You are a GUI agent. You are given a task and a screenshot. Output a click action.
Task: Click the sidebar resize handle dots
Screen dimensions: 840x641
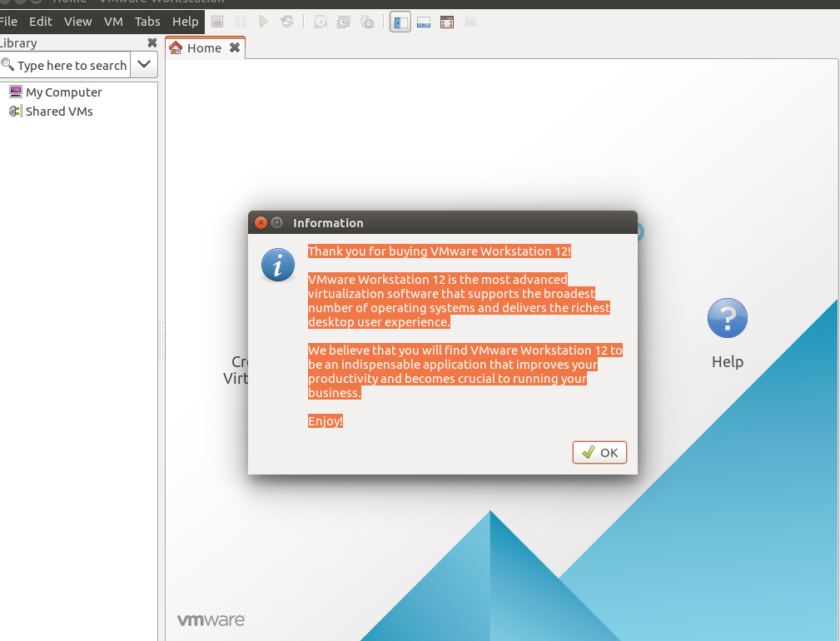[x=162, y=341]
